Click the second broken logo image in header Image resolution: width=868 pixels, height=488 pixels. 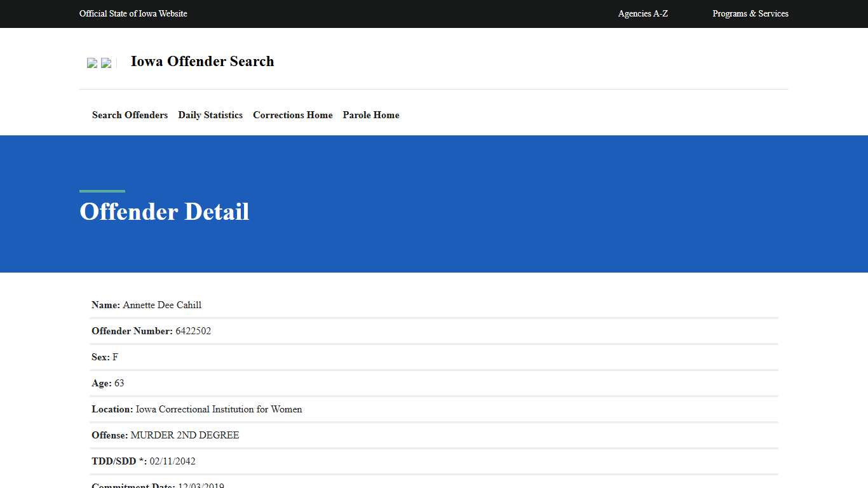106,63
